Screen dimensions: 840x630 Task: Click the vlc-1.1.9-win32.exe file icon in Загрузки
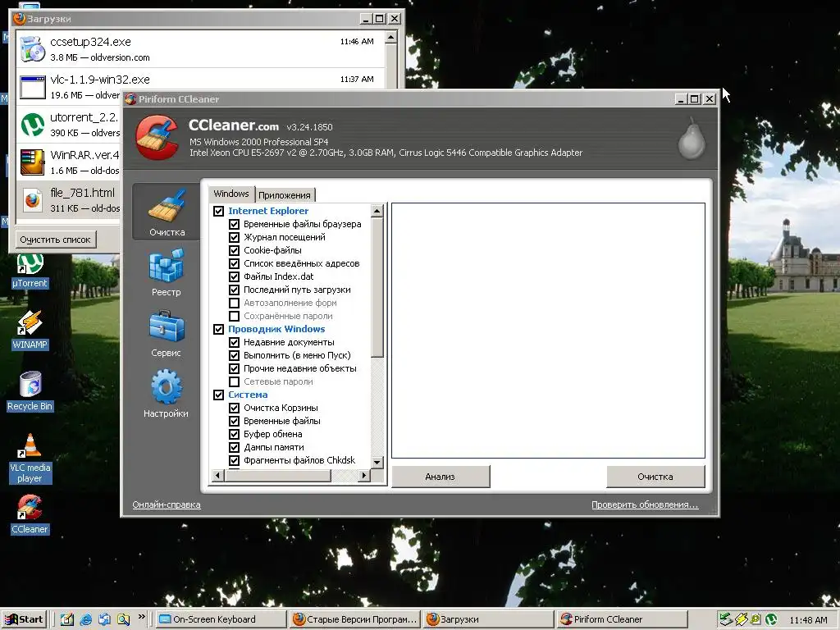[33, 87]
